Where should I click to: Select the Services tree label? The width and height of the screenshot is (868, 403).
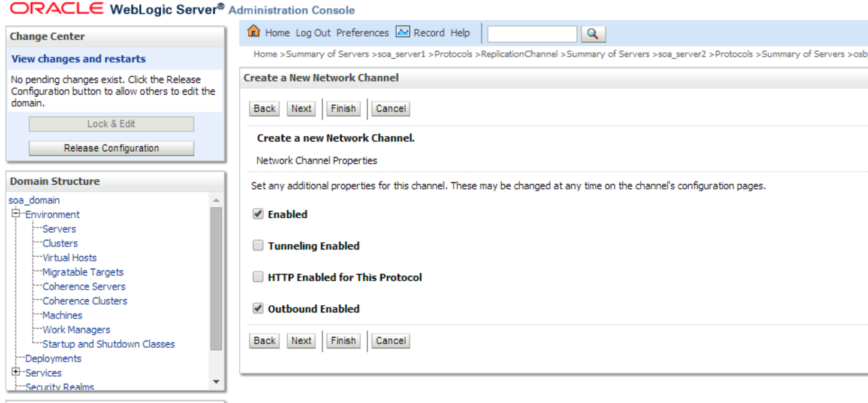tap(43, 373)
